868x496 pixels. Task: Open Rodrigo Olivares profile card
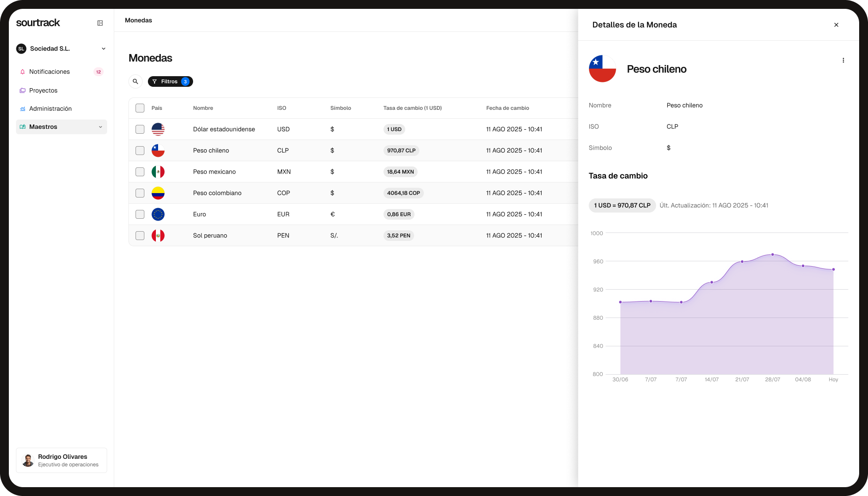[x=61, y=460]
